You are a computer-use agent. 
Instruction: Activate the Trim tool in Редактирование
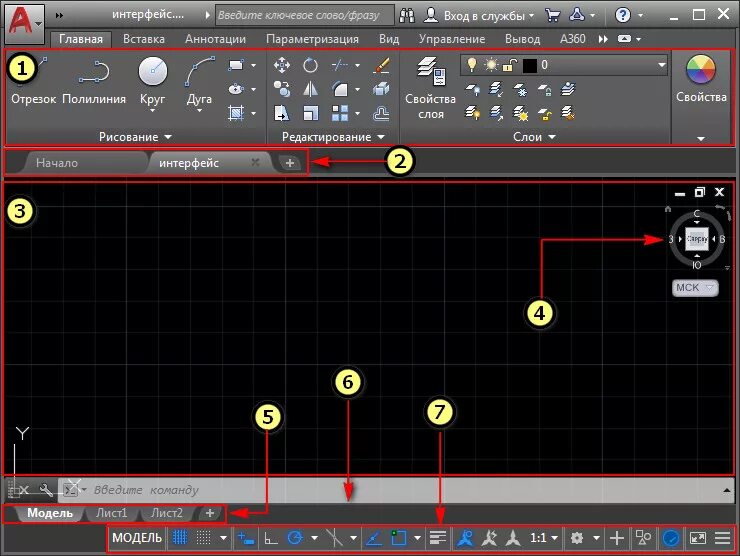point(339,65)
